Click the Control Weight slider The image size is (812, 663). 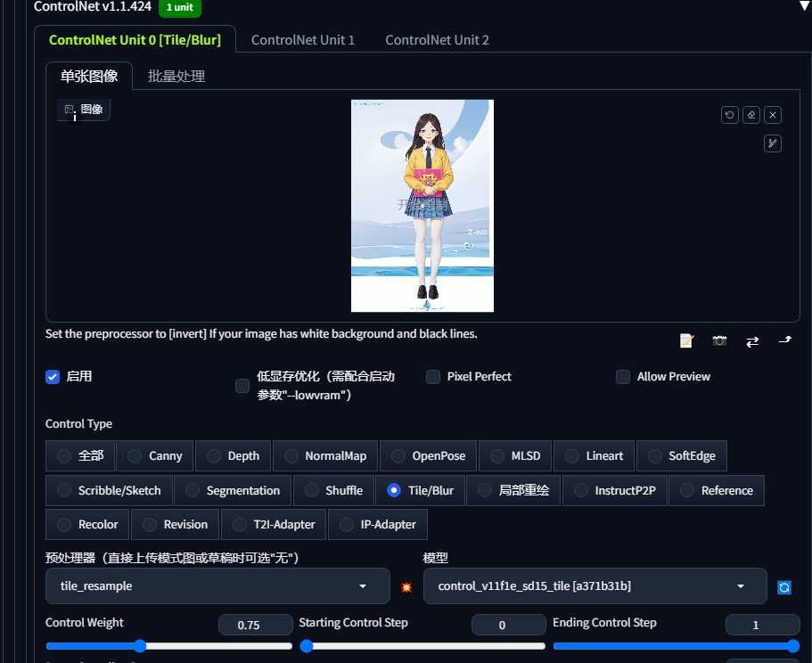[168, 646]
